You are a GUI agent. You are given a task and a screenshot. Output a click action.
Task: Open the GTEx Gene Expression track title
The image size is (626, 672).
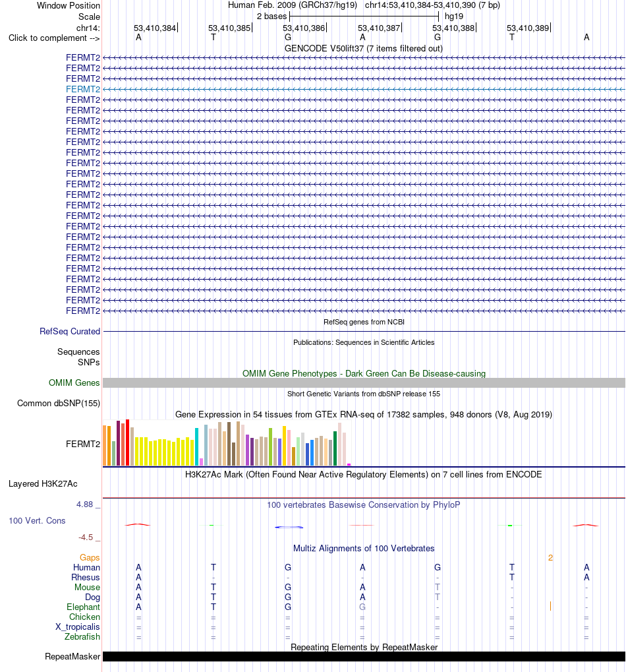pos(364,414)
